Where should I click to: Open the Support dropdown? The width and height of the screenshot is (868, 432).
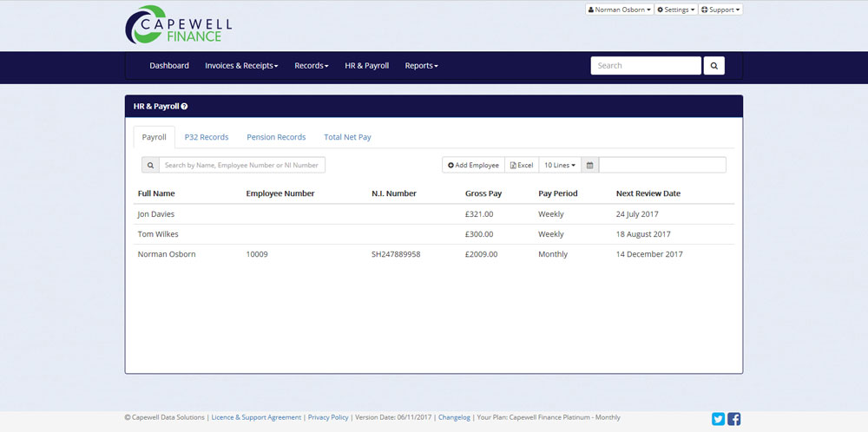point(720,10)
